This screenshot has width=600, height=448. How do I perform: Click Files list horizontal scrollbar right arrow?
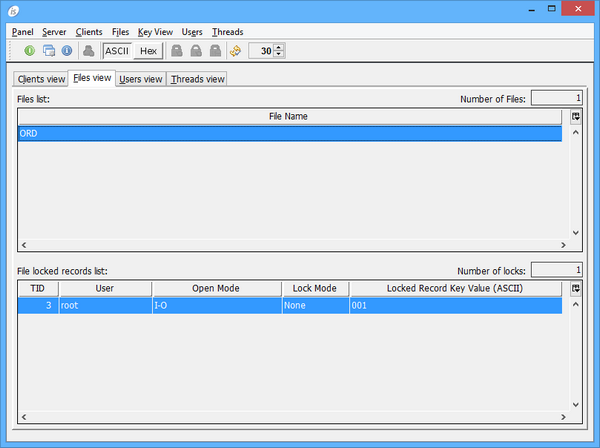[x=563, y=244]
